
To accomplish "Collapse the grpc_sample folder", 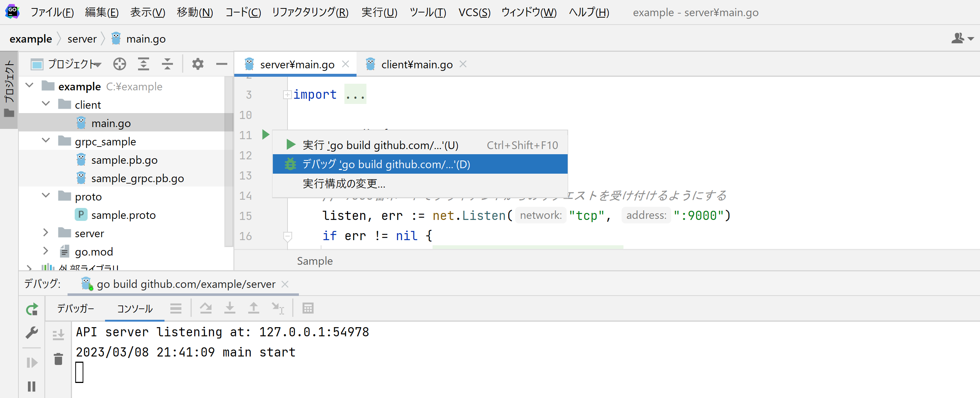I will pos(46,141).
